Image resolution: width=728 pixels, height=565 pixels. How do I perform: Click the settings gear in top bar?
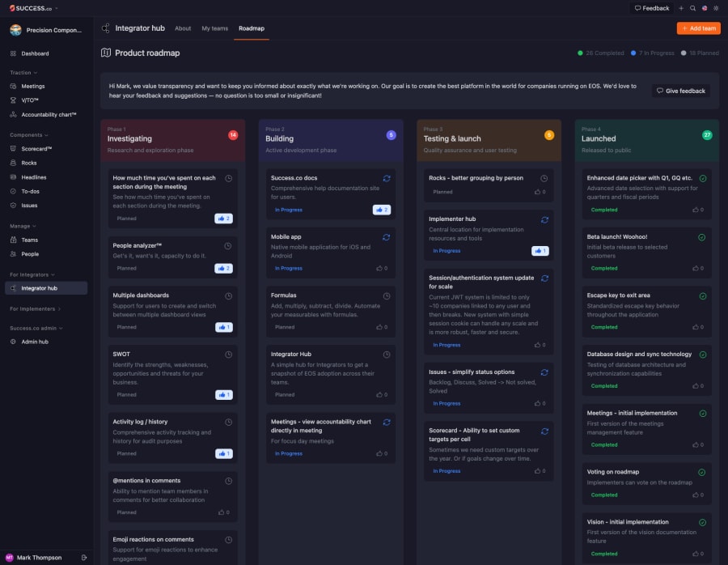pyautogui.click(x=716, y=8)
